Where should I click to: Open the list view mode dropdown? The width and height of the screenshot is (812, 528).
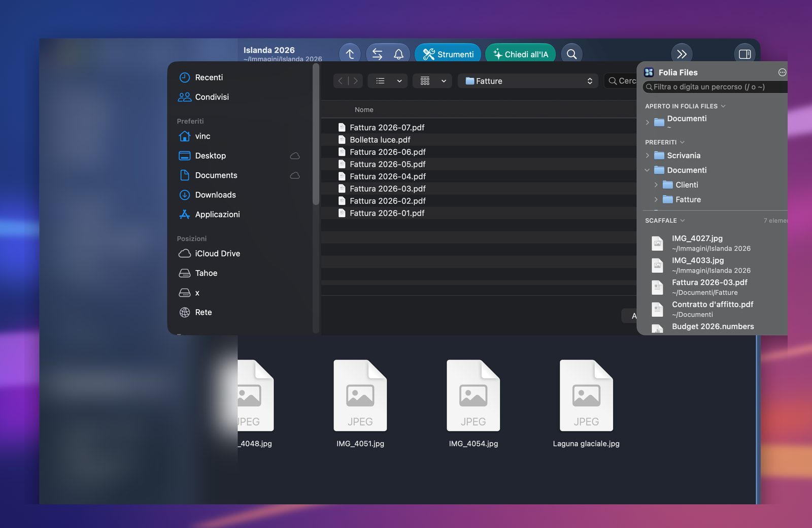pos(388,81)
